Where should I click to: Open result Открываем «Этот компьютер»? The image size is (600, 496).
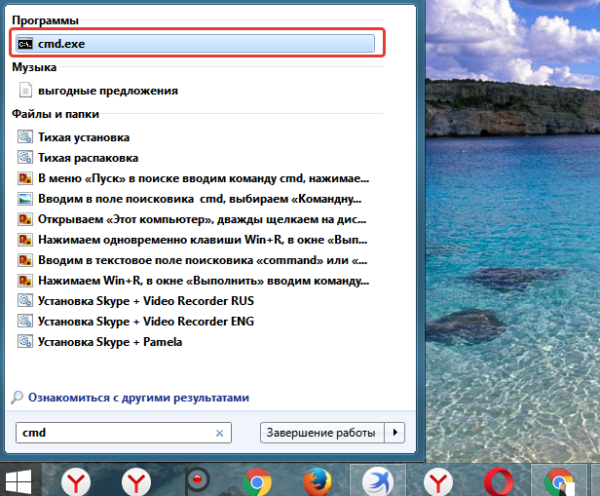(x=192, y=219)
